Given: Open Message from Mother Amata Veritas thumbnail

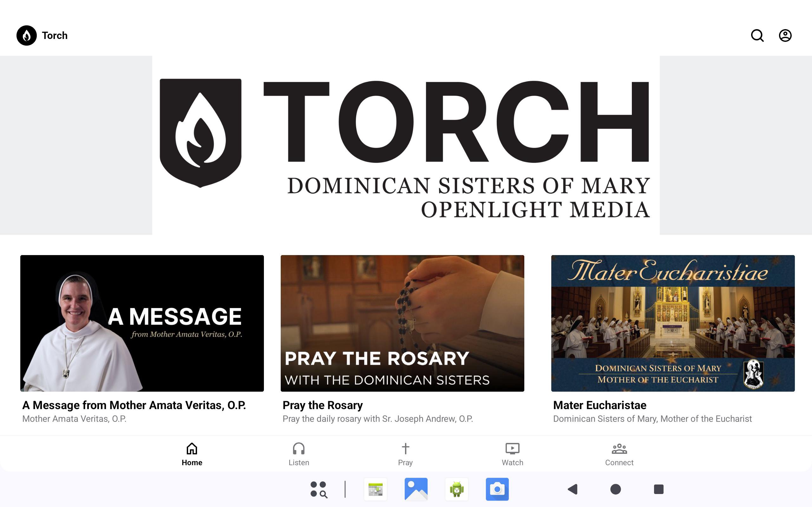Looking at the screenshot, I should tap(142, 323).
